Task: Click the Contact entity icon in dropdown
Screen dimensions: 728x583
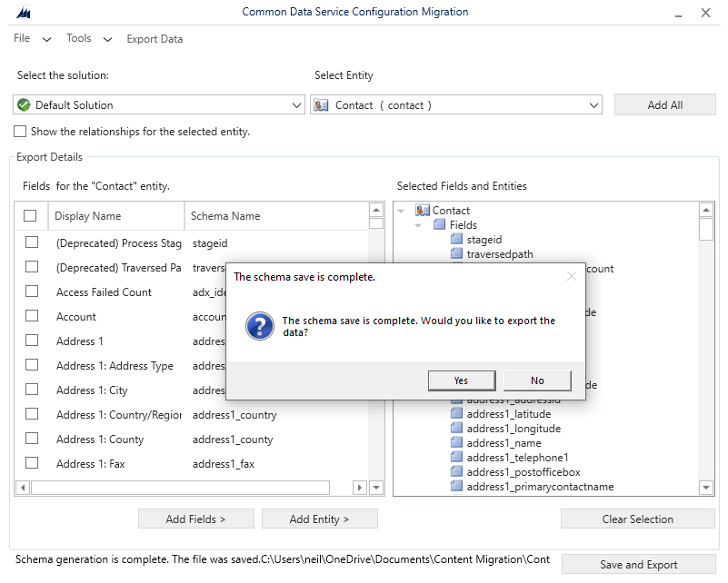Action: (x=321, y=105)
